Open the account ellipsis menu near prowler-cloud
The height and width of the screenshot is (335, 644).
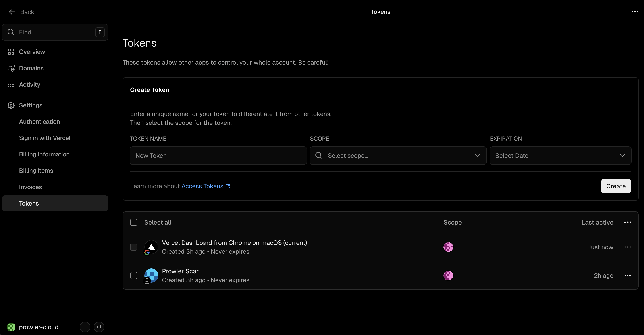coord(85,327)
